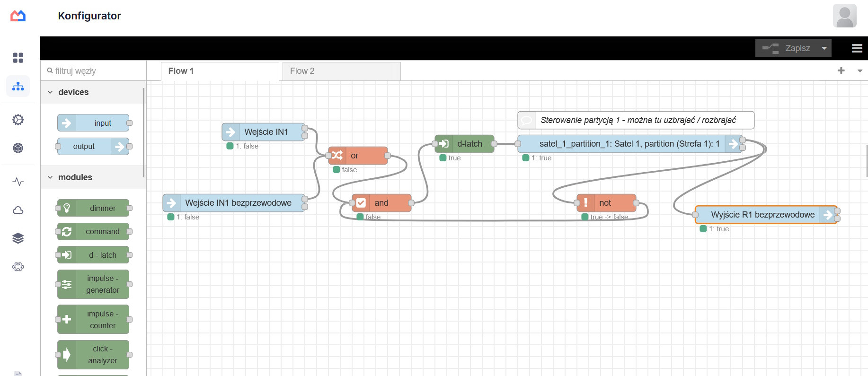Select the satel_1_partition_1 node
Viewport: 868px width, 376px height.
(x=630, y=144)
